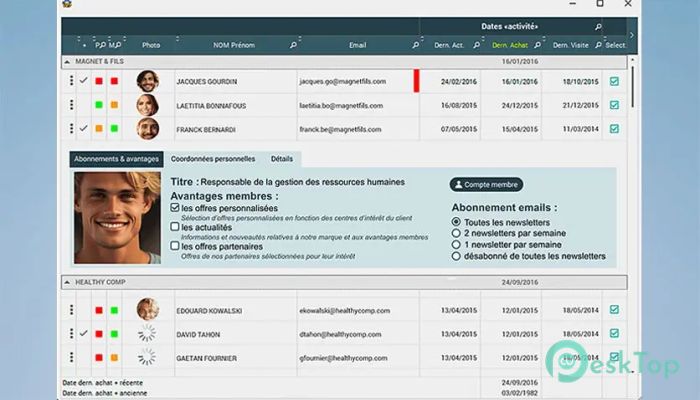
Task: Click email dtahon@healthycomp.com
Action: tap(340, 334)
